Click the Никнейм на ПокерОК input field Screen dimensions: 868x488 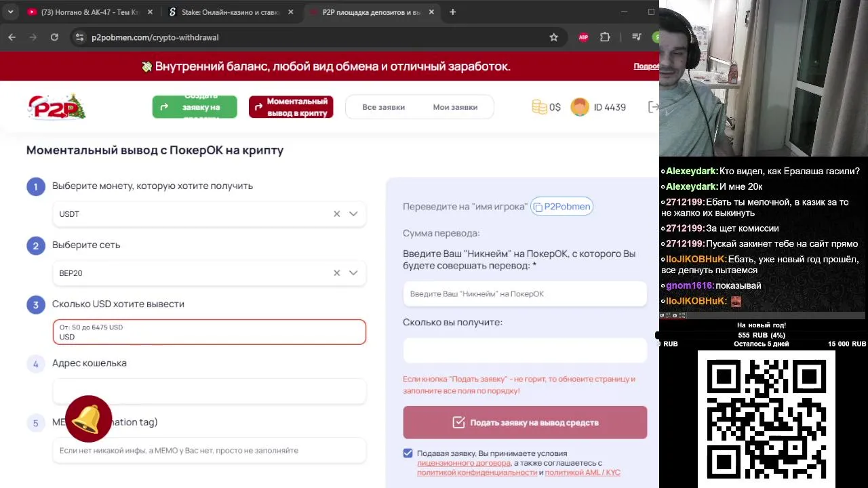pos(525,293)
